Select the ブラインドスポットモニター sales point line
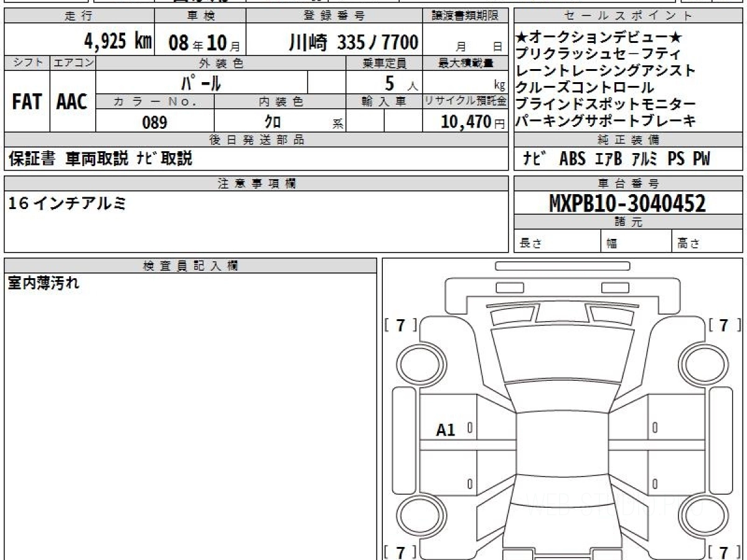Screen dimensions: 747x560 (606, 105)
